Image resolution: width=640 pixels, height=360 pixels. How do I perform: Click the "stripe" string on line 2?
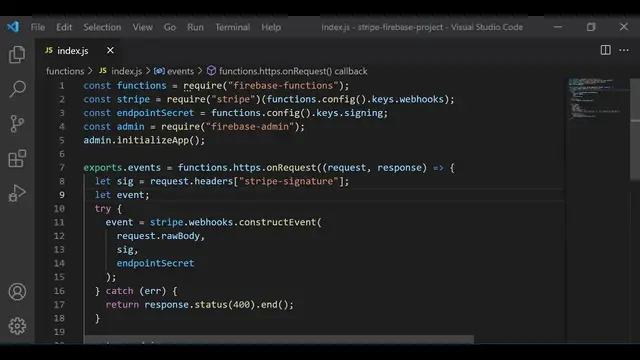click(x=233, y=99)
